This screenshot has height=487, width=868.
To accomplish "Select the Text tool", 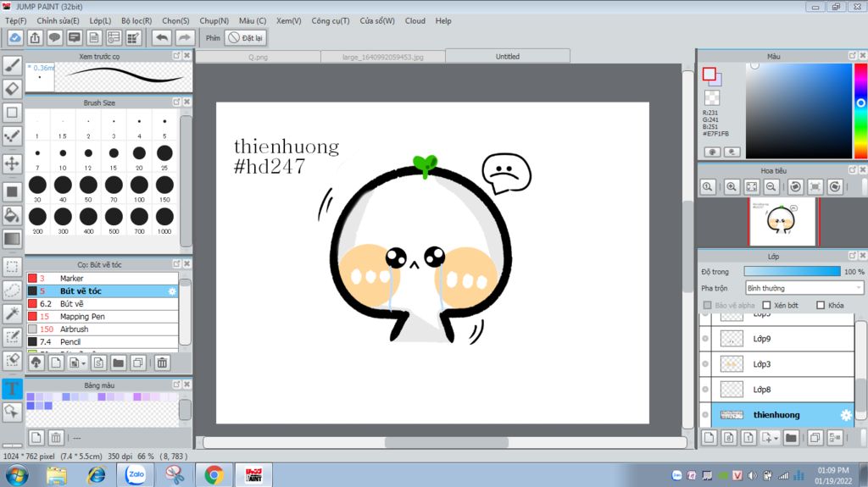I will pyautogui.click(x=12, y=389).
